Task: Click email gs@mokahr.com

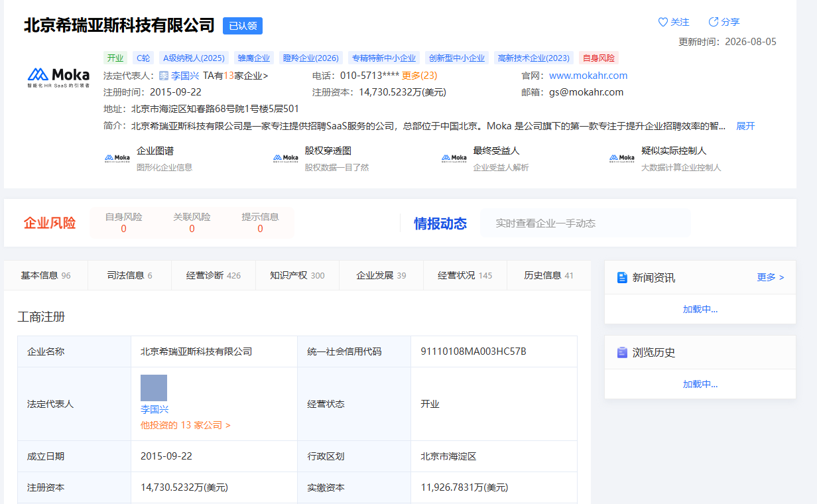Action: tap(586, 92)
